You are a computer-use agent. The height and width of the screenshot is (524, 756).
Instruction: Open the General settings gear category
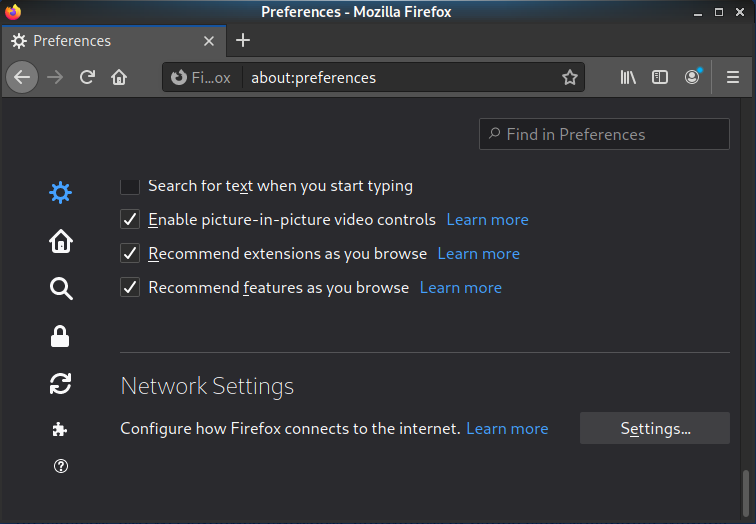click(61, 193)
